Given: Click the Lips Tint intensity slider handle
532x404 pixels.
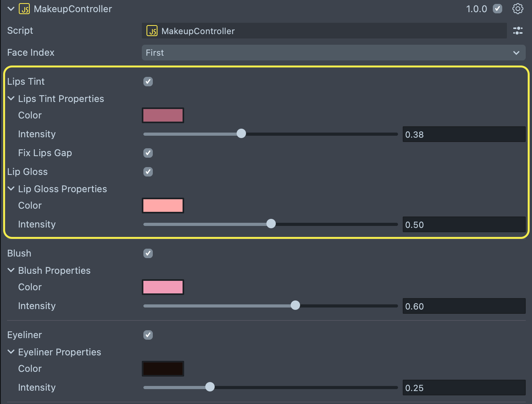Looking at the screenshot, I should point(241,134).
